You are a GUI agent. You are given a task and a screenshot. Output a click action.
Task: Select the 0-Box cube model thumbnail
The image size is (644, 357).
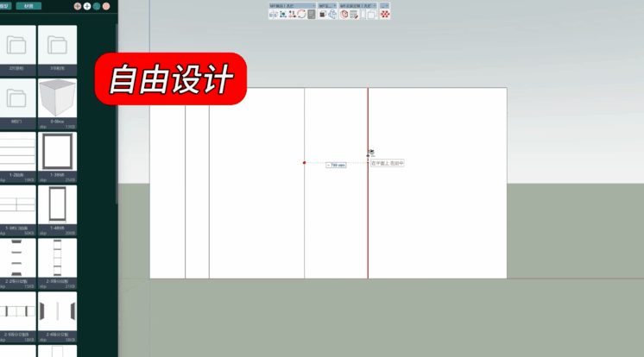(x=57, y=102)
